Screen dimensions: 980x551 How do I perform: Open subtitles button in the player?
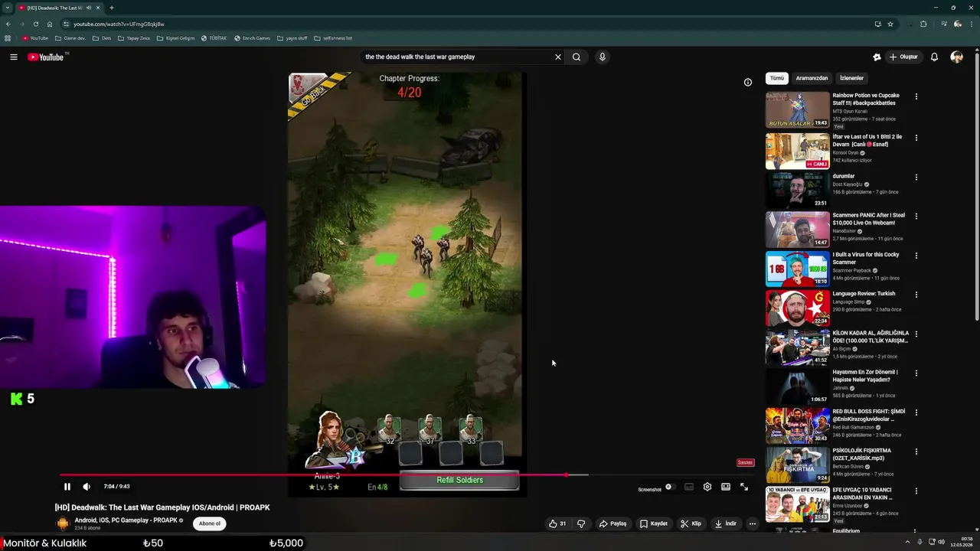(x=689, y=487)
